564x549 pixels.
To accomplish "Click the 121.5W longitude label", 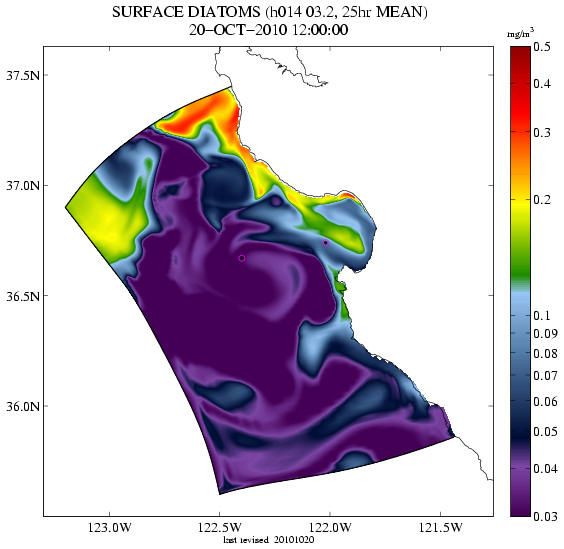I will [441, 528].
